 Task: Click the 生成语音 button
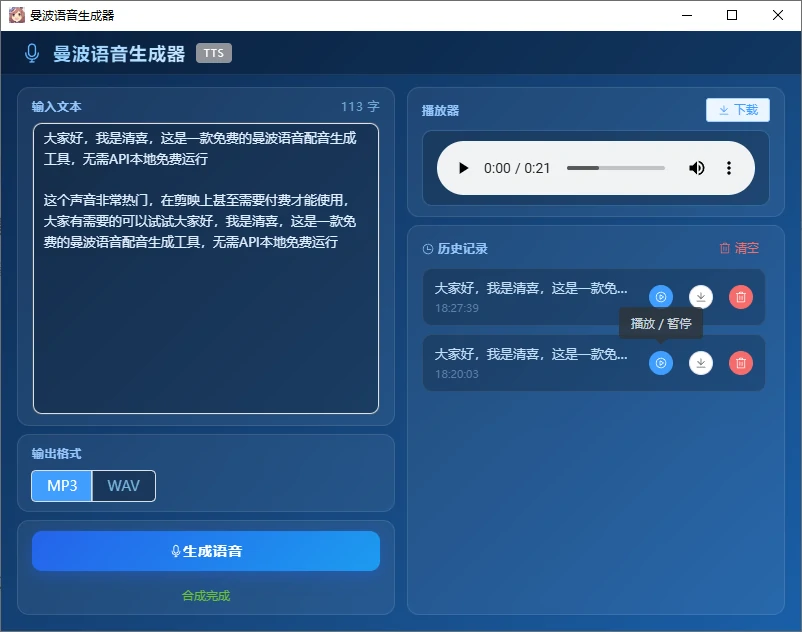(x=206, y=551)
